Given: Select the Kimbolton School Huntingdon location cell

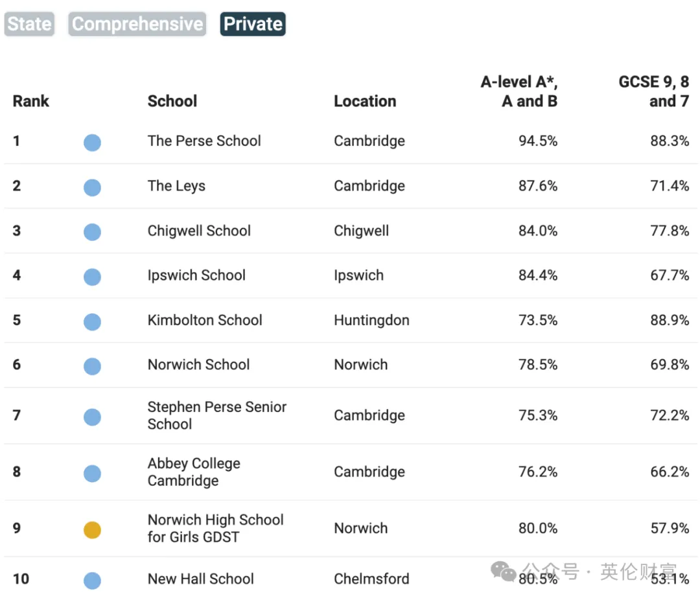Looking at the screenshot, I should pyautogui.click(x=371, y=321).
